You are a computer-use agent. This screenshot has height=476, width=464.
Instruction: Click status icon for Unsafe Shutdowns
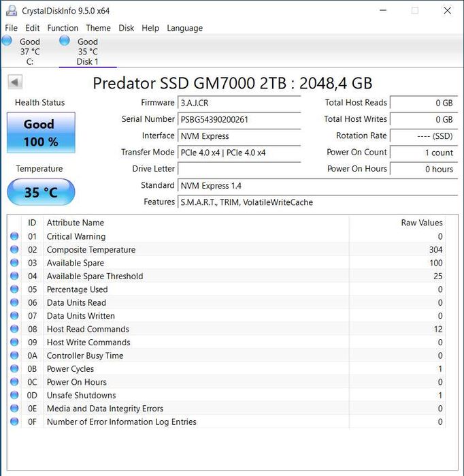point(14,395)
